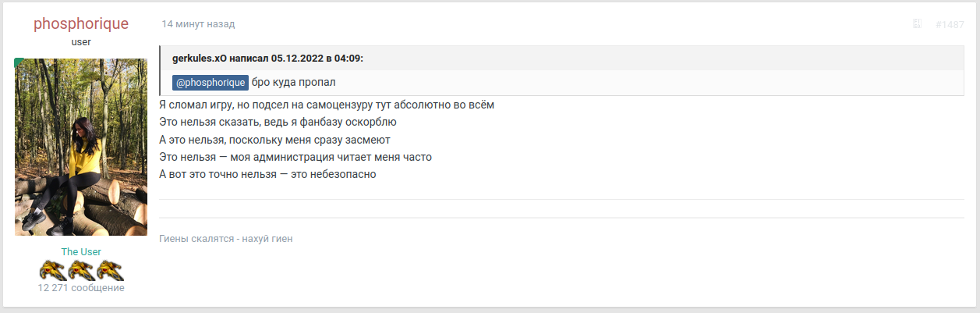Screen dimensions: 980x313
Task: Click the faded icon beside #1487
Action: click(x=917, y=24)
